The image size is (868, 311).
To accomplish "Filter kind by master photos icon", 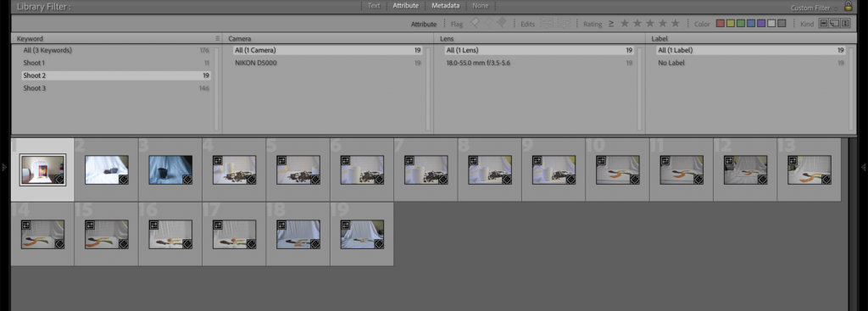I will pyautogui.click(x=824, y=23).
